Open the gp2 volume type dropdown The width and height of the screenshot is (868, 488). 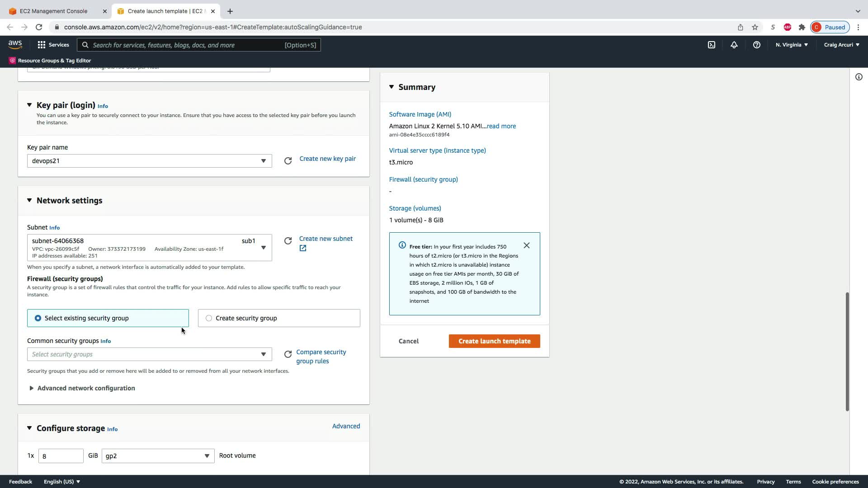tap(158, 455)
